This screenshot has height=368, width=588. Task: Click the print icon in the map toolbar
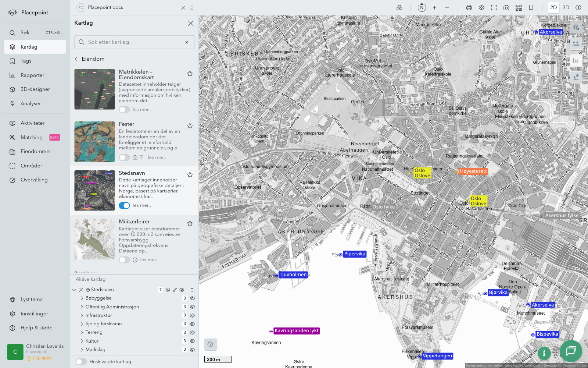tap(469, 7)
